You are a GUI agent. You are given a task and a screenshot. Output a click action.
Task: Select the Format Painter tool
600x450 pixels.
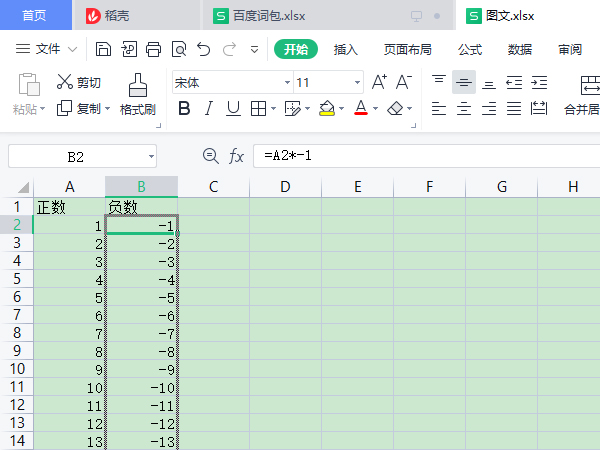click(137, 96)
